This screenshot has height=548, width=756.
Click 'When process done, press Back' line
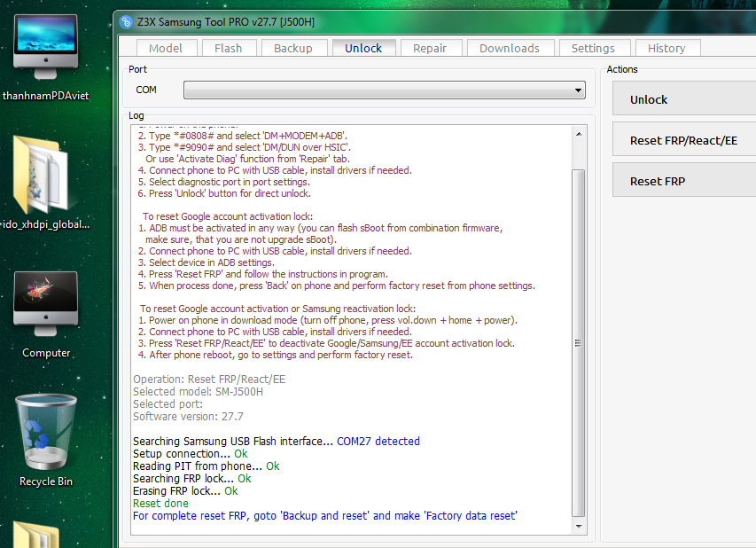[337, 286]
